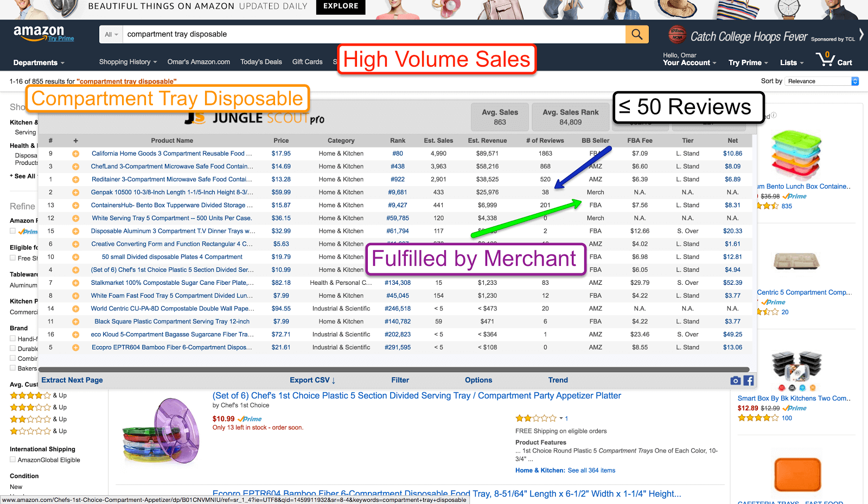Click the Amazon logo

point(39,33)
